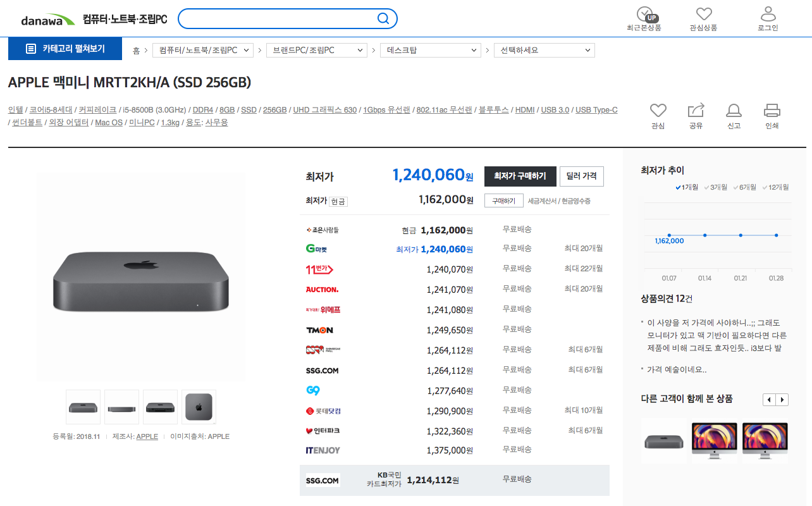Click the SSG.COM logo in KB국민 card row
This screenshot has width=812, height=506.
tap(323, 480)
